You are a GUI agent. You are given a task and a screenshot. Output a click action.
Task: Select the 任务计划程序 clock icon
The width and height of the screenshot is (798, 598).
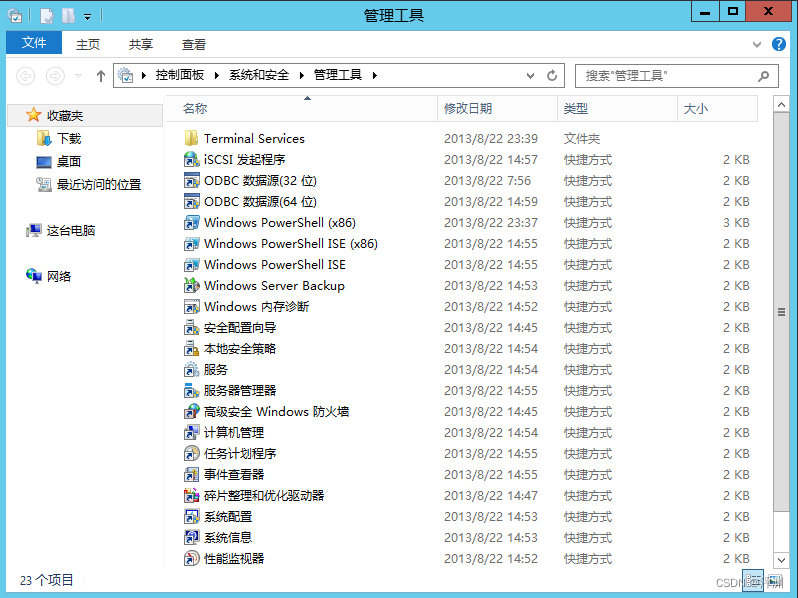pyautogui.click(x=191, y=453)
